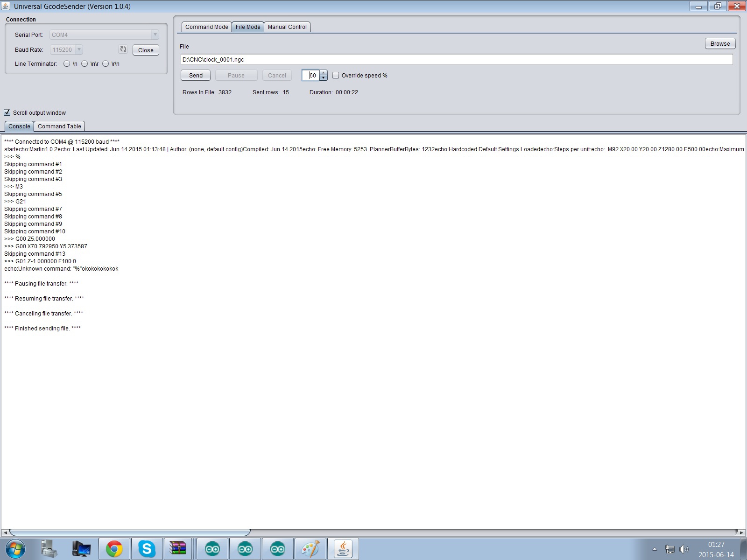
Task: Open device manager taskbar icon
Action: point(49,549)
